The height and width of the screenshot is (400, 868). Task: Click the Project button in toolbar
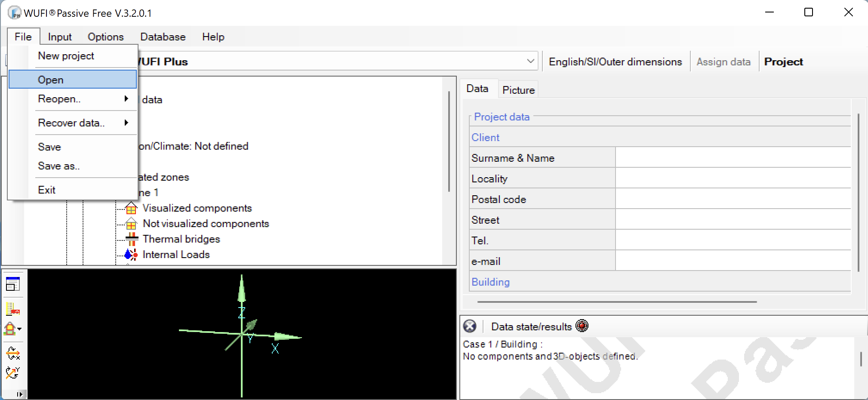click(783, 62)
